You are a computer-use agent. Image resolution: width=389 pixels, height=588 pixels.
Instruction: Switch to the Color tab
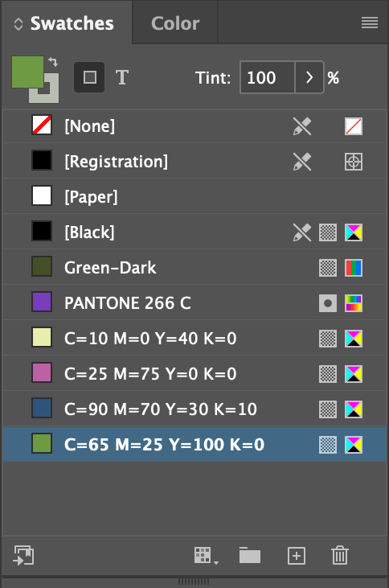175,23
